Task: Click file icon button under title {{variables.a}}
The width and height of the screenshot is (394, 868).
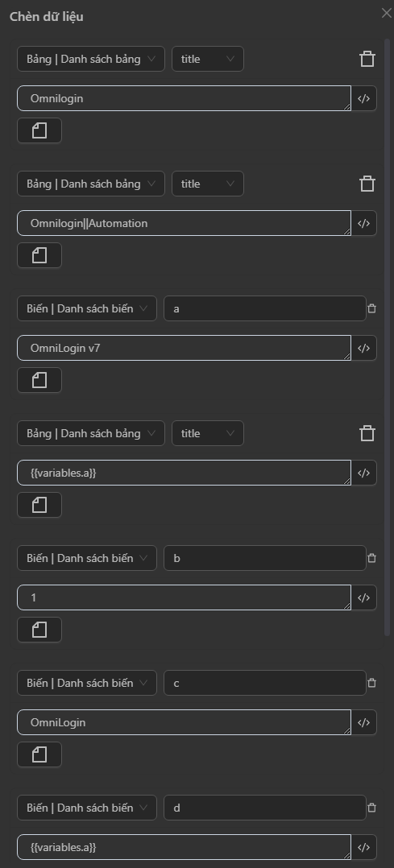Action: pyautogui.click(x=39, y=505)
